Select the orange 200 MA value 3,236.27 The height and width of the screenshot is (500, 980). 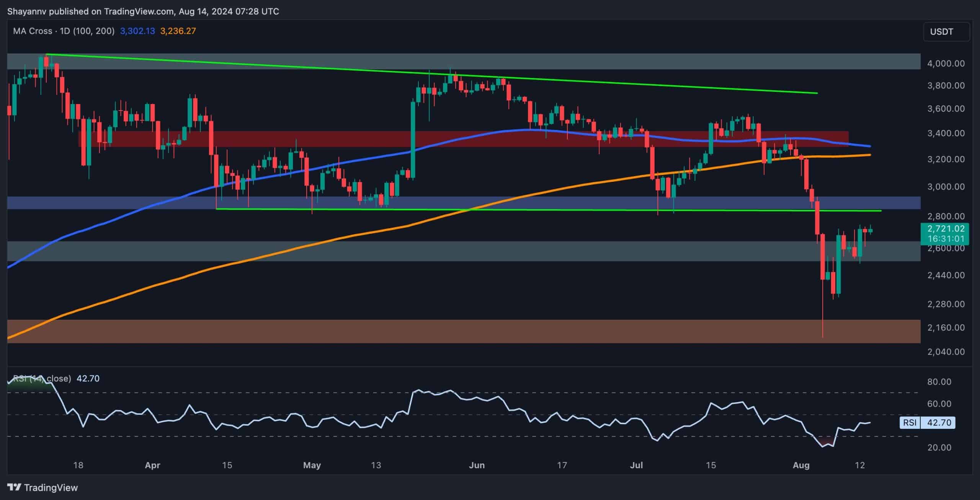pos(178,31)
